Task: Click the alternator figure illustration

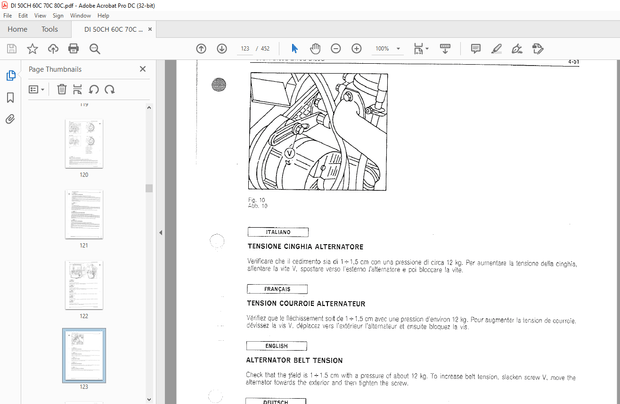Action: (318, 131)
